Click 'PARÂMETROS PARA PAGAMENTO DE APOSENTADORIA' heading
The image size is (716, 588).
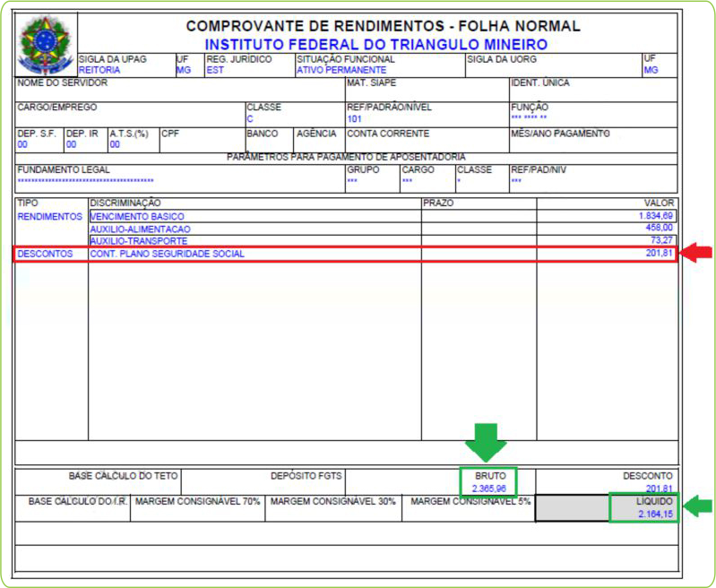pyautogui.click(x=346, y=157)
